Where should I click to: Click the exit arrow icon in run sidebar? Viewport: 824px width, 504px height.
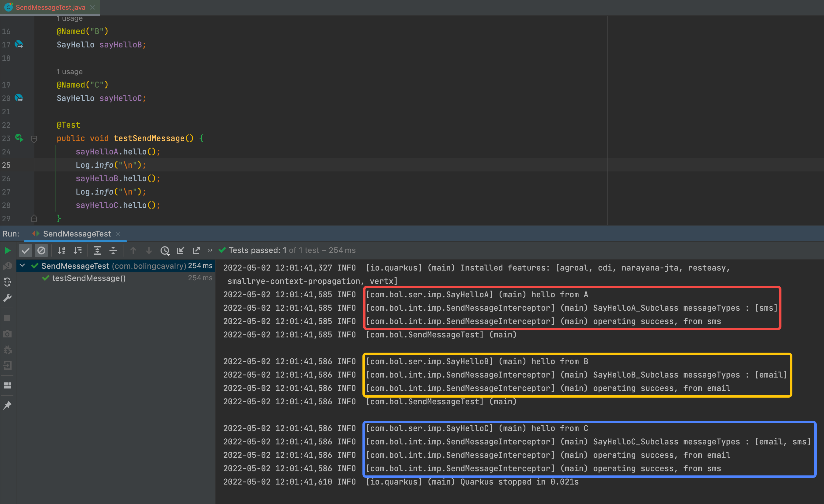7,366
